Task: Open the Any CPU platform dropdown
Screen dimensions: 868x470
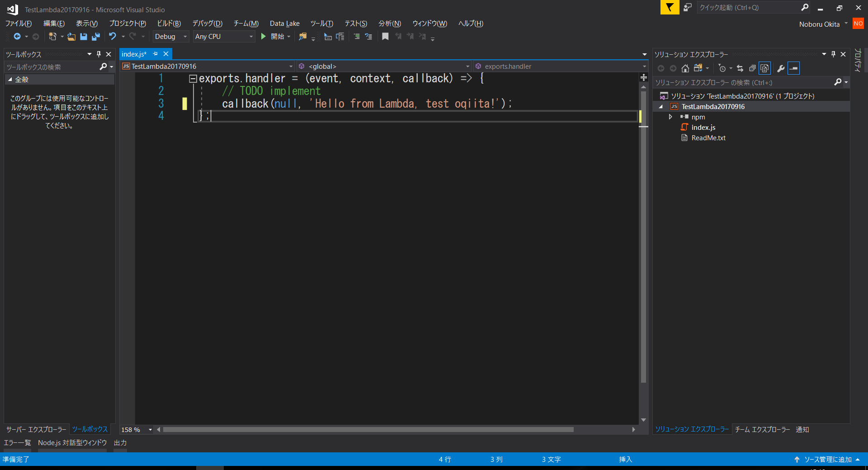Action: click(x=224, y=37)
